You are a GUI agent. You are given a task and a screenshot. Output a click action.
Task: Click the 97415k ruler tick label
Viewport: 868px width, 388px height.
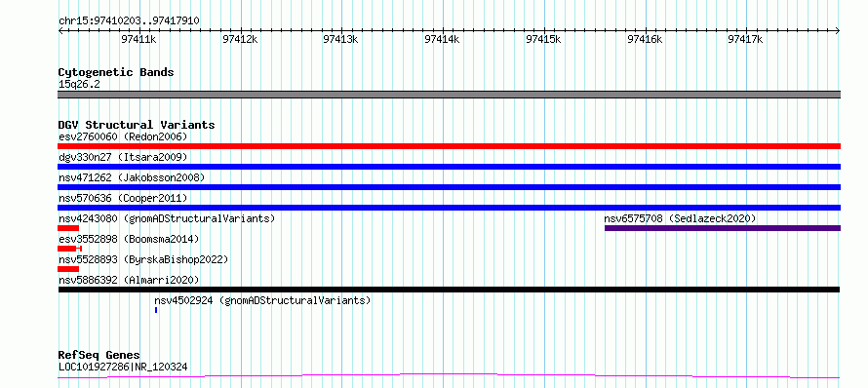click(x=543, y=39)
